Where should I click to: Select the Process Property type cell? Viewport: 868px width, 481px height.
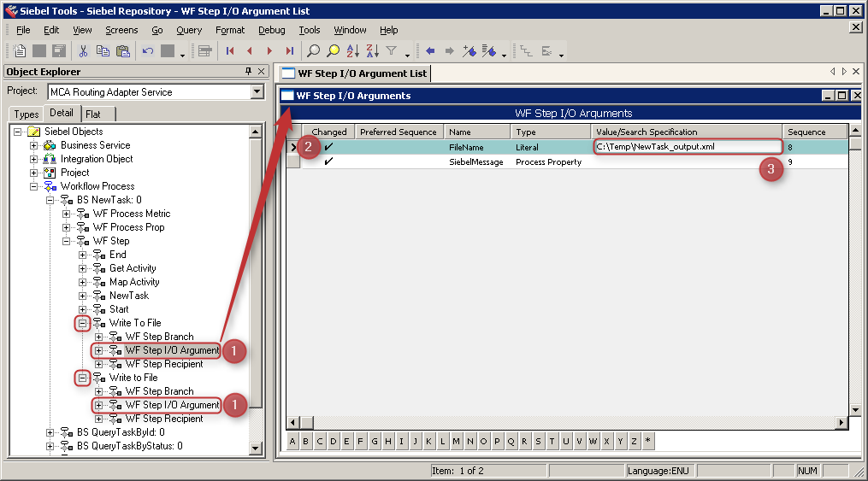[548, 162]
